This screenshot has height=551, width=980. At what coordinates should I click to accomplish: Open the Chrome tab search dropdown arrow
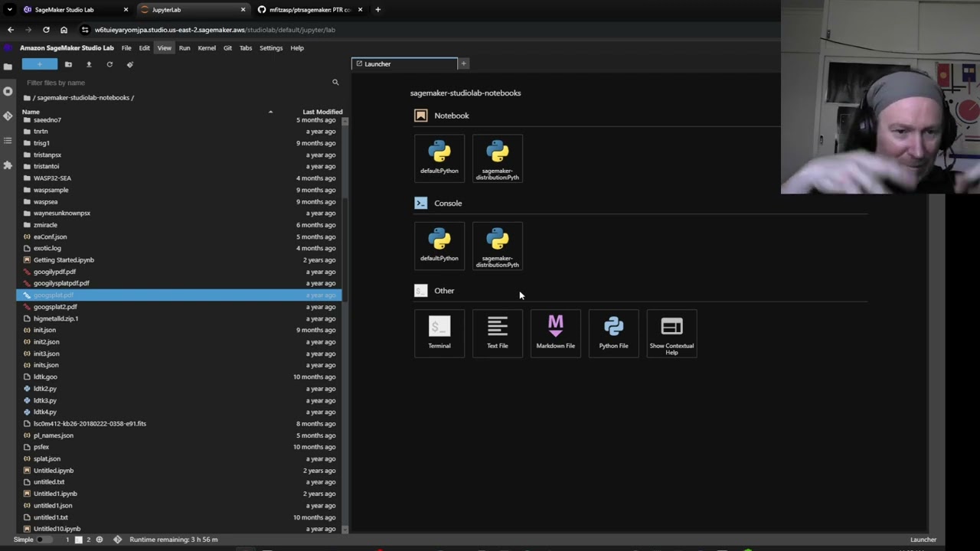(x=9, y=10)
